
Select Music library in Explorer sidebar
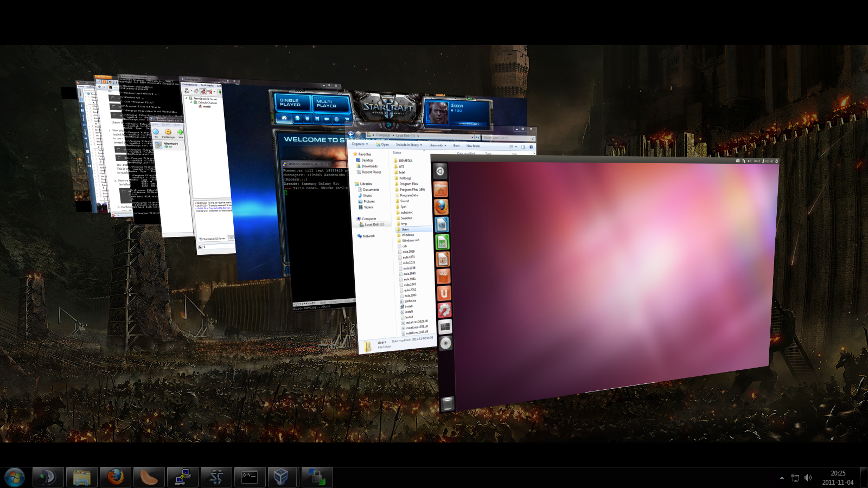tap(365, 196)
